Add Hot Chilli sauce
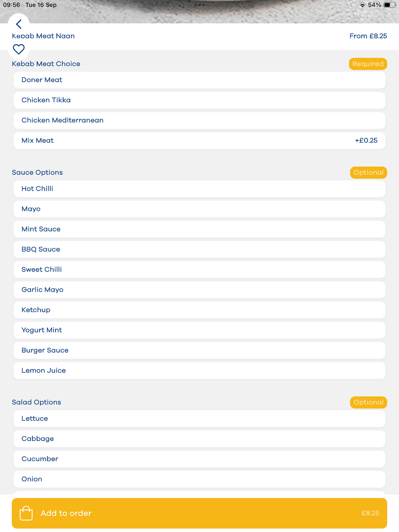 (x=199, y=189)
